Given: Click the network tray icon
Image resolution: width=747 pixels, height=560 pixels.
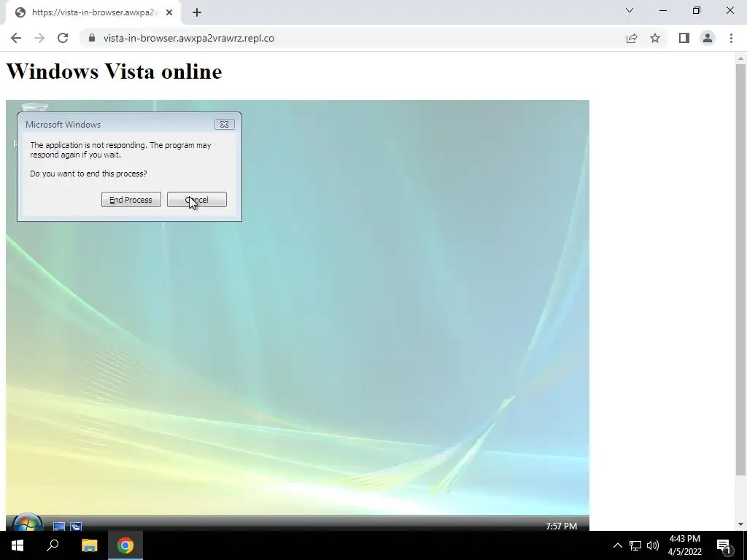Looking at the screenshot, I should coord(635,545).
